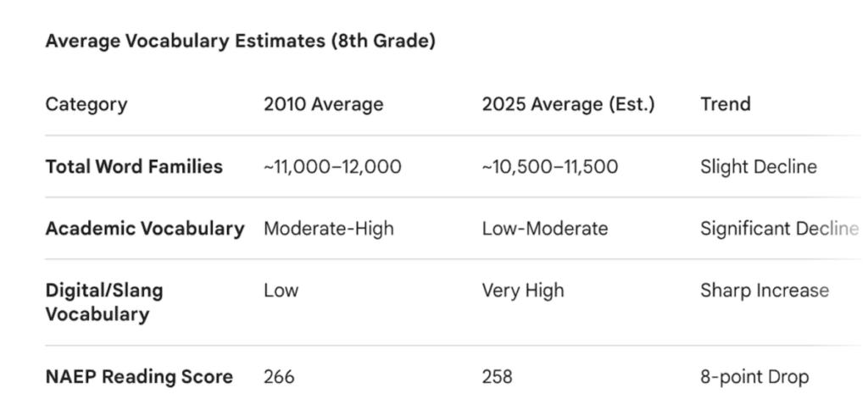Select the 2010 Average column header
The width and height of the screenshot is (868, 416).
(x=323, y=104)
